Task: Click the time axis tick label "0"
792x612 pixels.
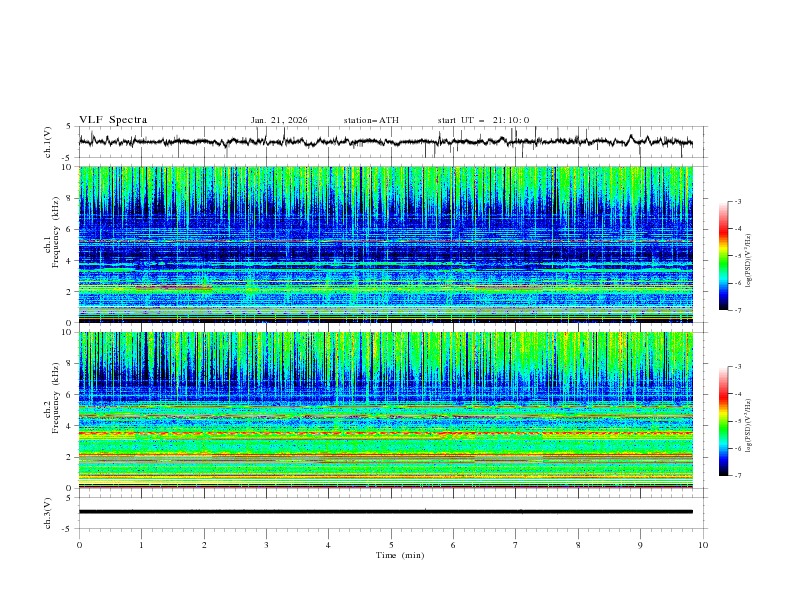Action: pyautogui.click(x=79, y=545)
